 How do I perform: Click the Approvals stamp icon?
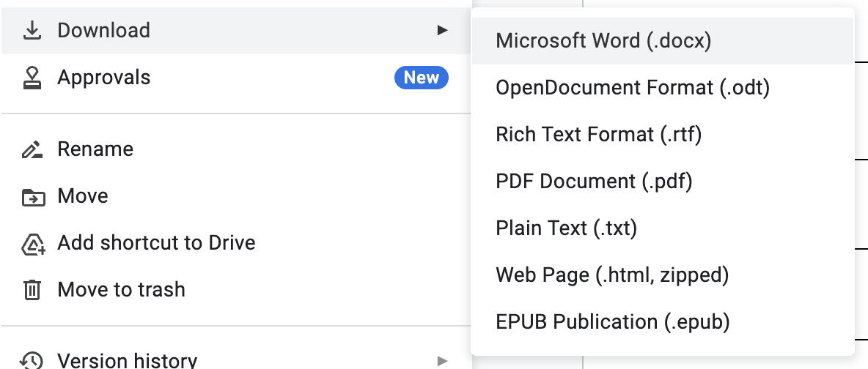pos(32,78)
